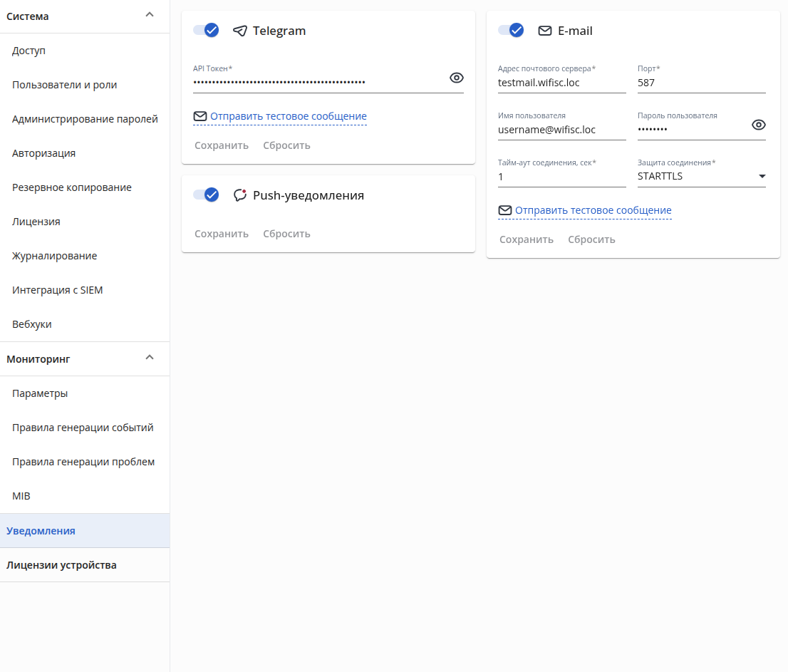The image size is (788, 672).
Task: Collapse the Мониторинг sidebar section
Action: 149,357
